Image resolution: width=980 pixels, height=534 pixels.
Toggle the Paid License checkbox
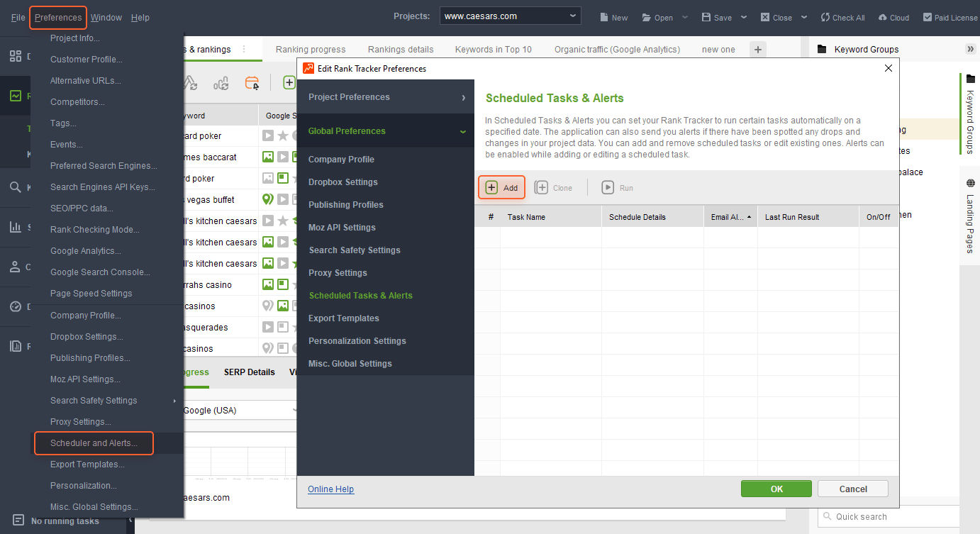928,18
